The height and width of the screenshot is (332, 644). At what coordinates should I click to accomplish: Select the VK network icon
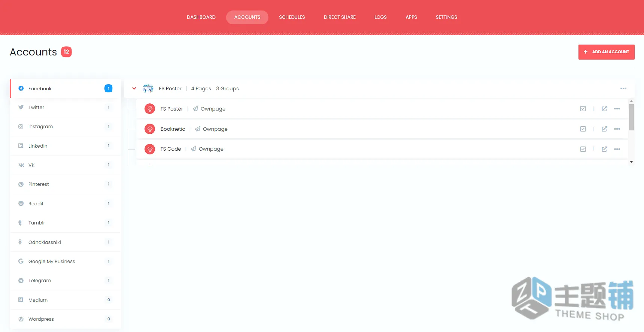tap(21, 165)
